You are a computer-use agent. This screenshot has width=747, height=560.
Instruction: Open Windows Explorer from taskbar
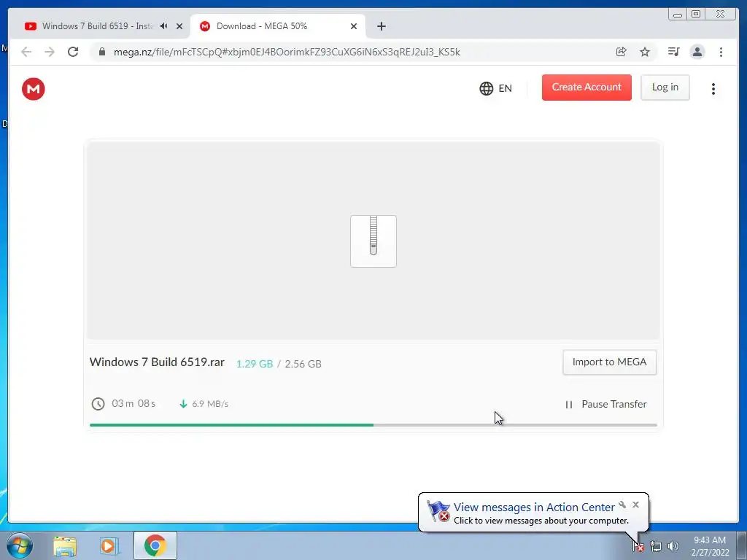65,545
